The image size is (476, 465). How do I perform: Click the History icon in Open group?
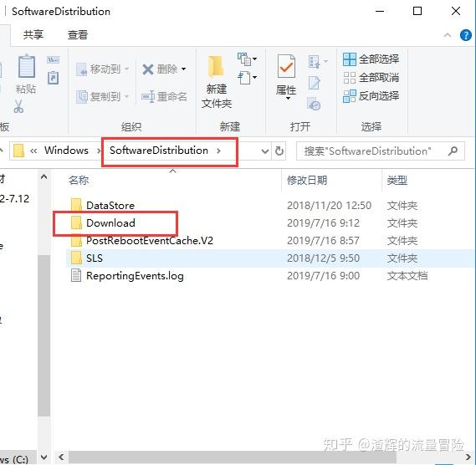coord(314,104)
